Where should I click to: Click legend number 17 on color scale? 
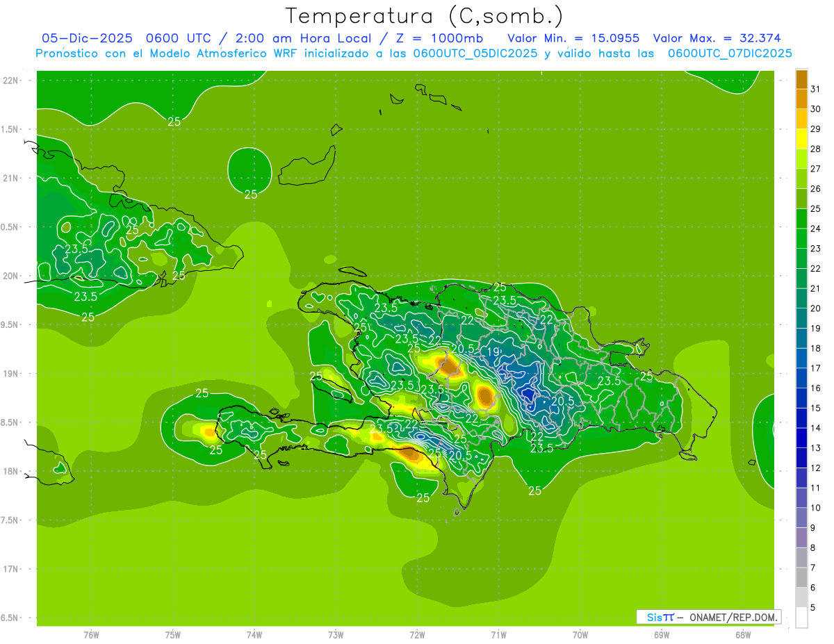click(x=816, y=368)
